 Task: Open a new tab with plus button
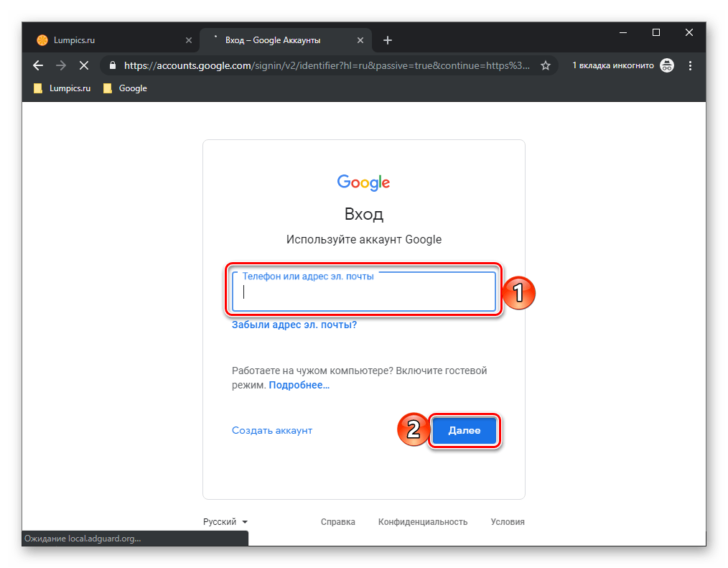pyautogui.click(x=388, y=40)
